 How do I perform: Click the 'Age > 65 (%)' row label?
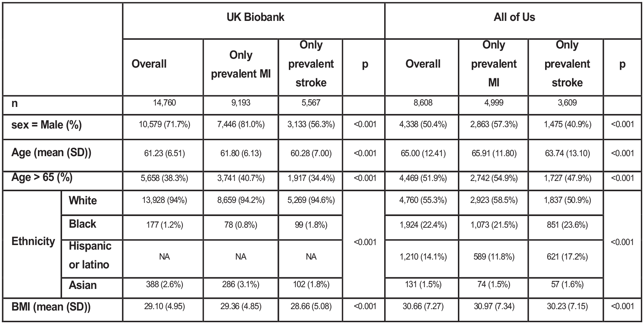coord(42,177)
